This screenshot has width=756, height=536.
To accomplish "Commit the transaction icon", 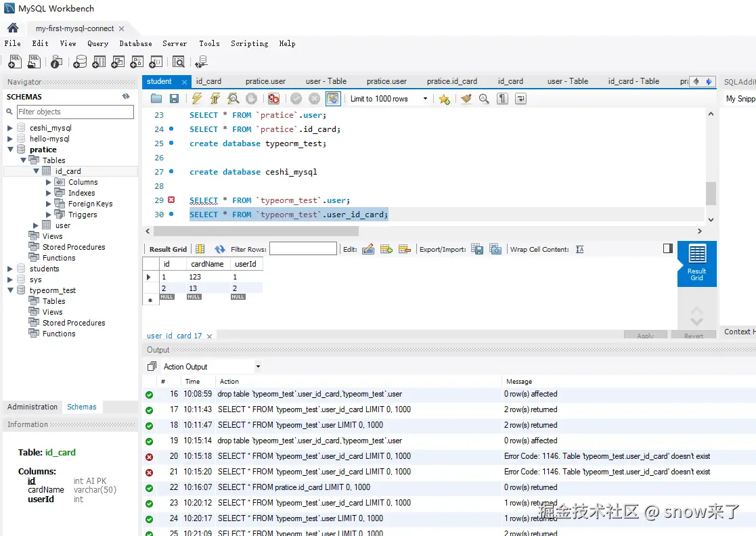I will (x=296, y=99).
